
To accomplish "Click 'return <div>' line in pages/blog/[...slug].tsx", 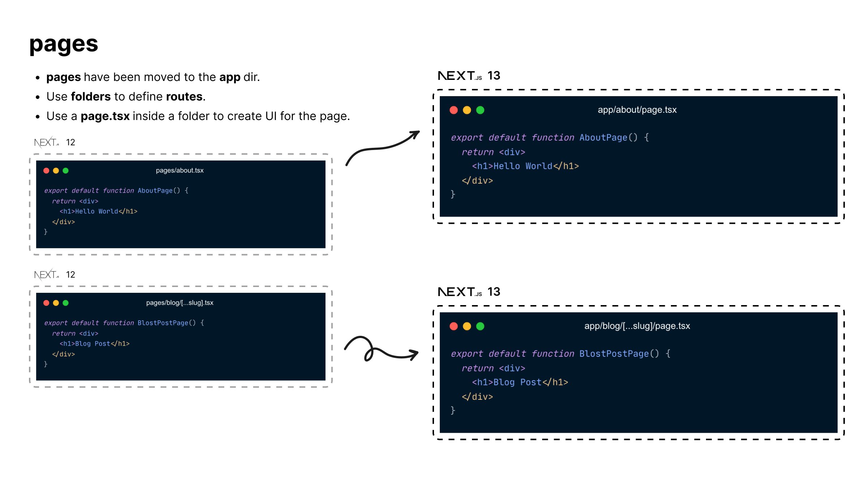I will 75,334.
